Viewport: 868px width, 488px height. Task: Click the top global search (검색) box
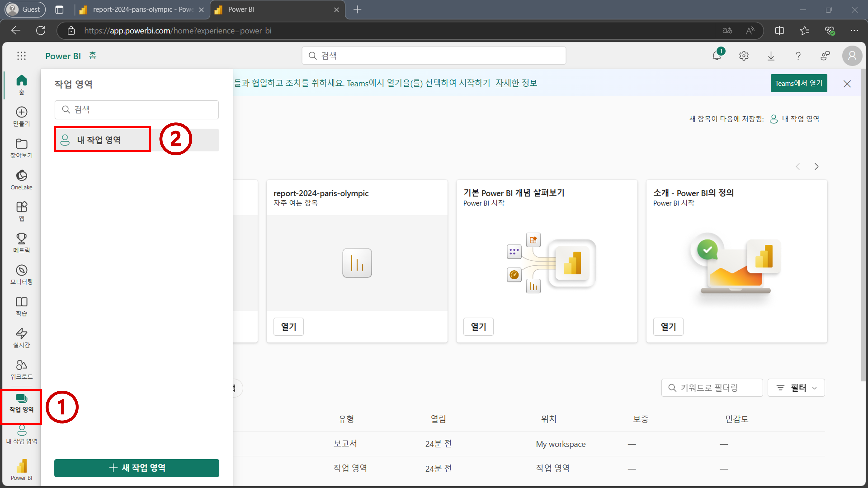434,56
